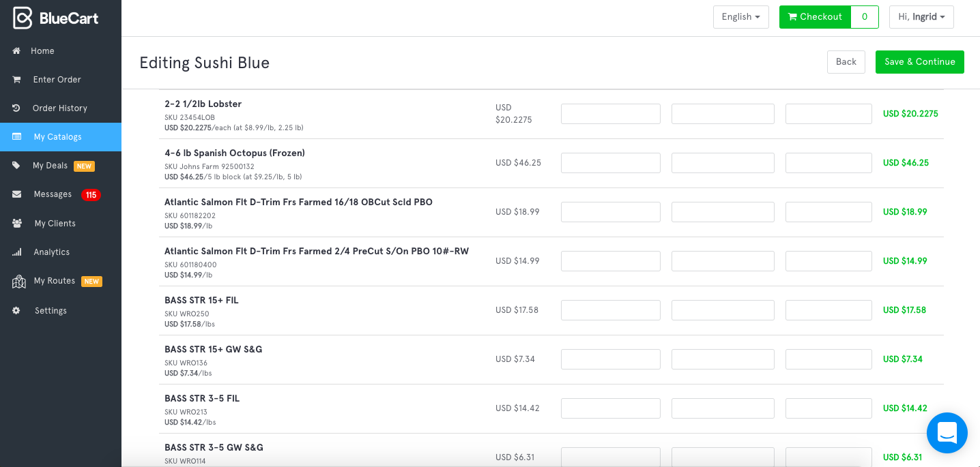
Task: Click the cart item count badge
Action: [x=864, y=16]
